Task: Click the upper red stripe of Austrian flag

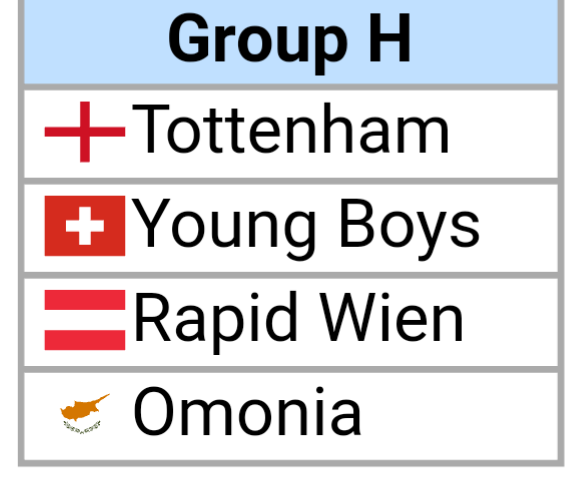Action: pyautogui.click(x=85, y=300)
